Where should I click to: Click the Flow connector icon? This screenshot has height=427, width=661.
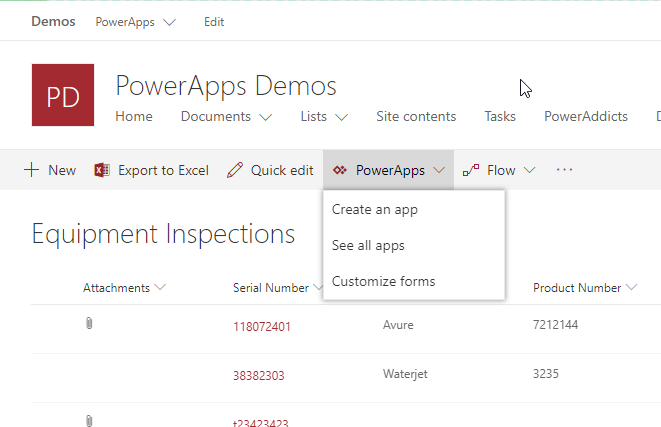point(471,170)
